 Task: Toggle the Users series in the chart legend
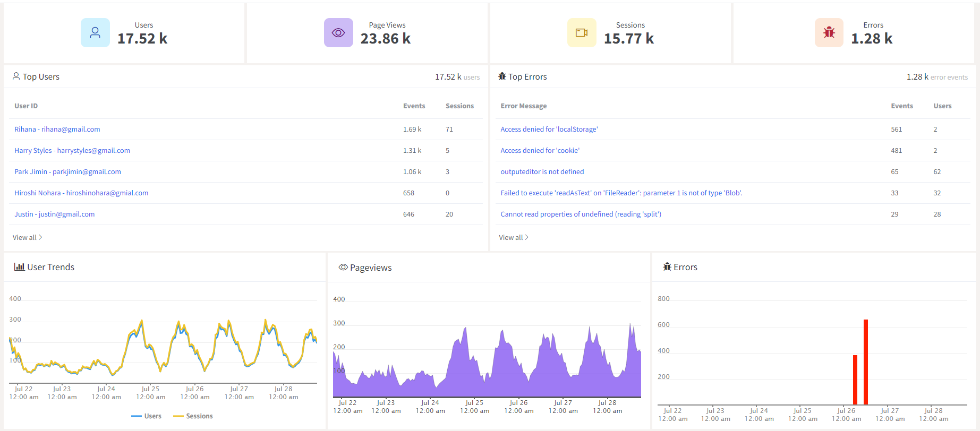coord(147,416)
